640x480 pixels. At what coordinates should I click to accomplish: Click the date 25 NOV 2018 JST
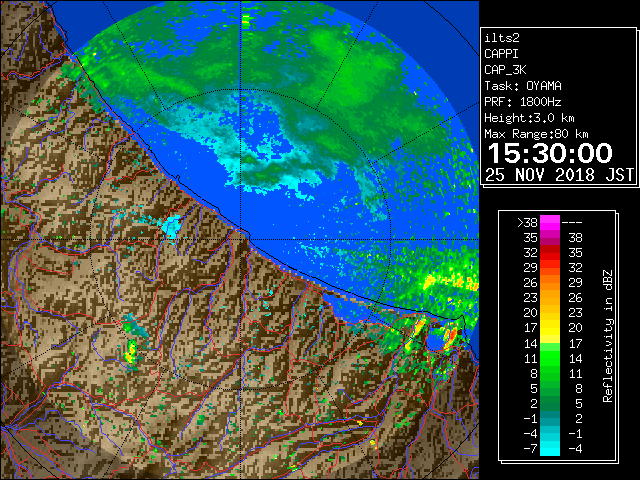[x=559, y=175]
